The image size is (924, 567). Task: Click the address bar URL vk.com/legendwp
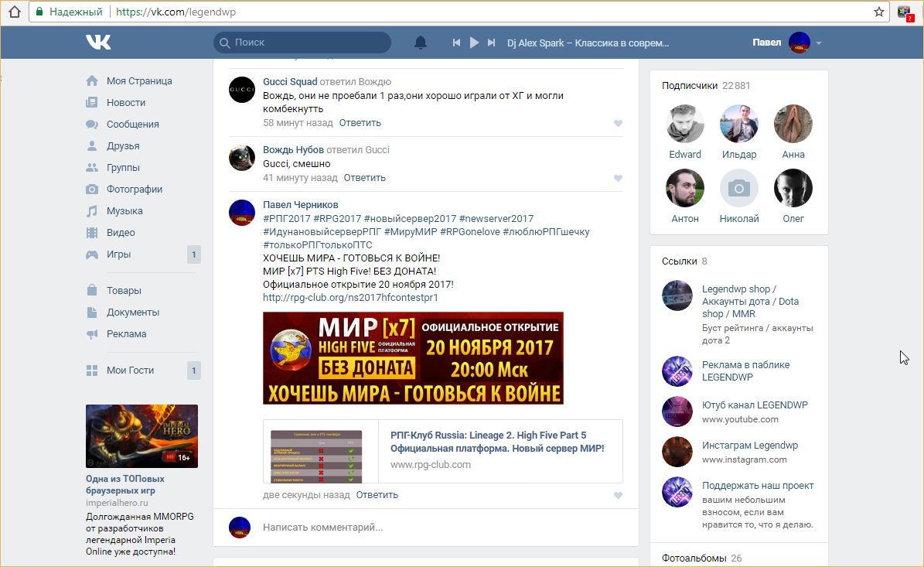click(176, 12)
